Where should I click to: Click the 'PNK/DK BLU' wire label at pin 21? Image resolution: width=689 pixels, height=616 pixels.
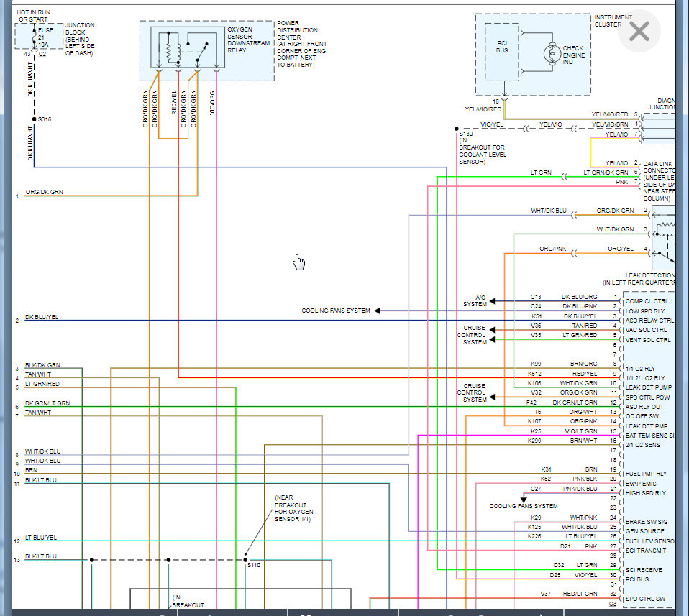tap(580, 489)
